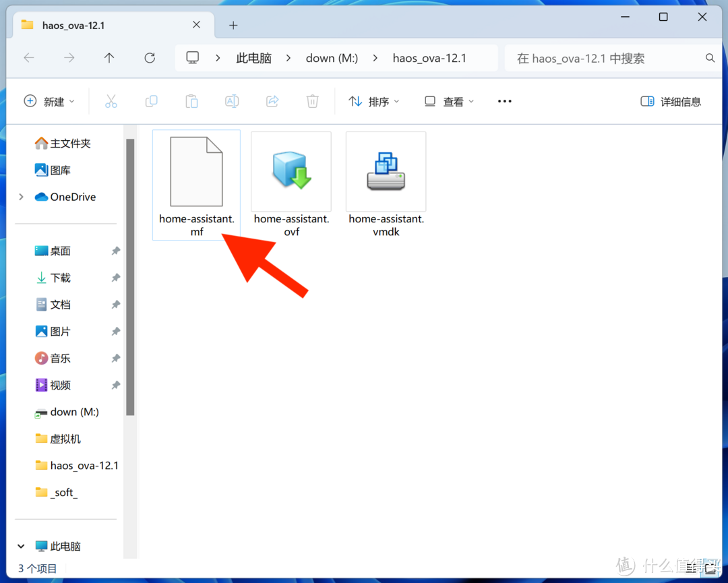Click 此电脑 in the address breadcrumb
This screenshot has width=728, height=583.
click(x=253, y=58)
